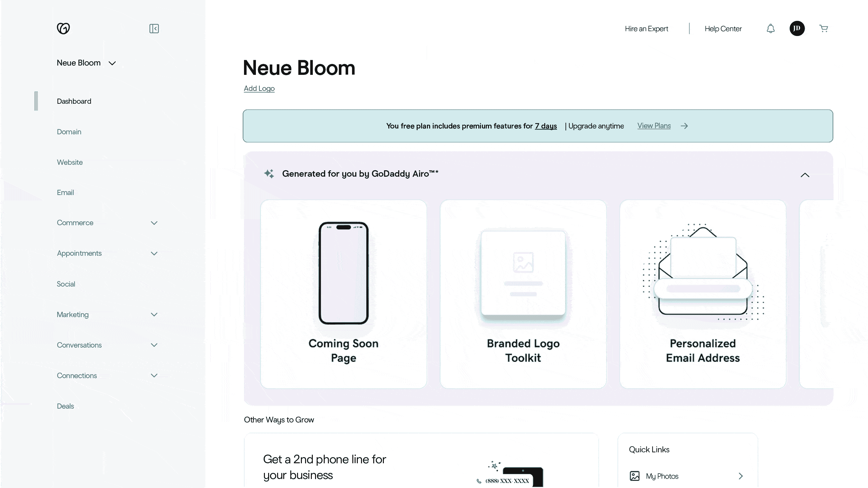Screen dimensions: 868x488
Task: Select Email in the sidebar
Action: tap(65, 193)
